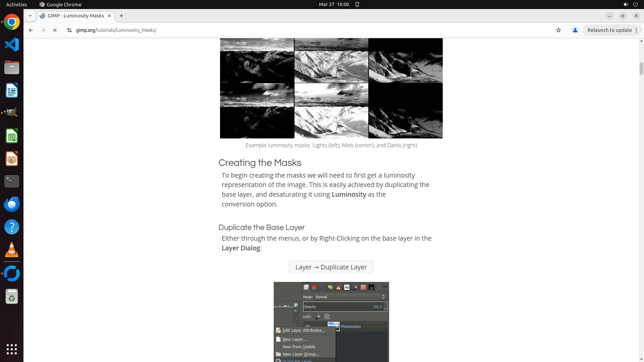Open a new browser tab
Image resolution: width=644 pixels, height=362 pixels.
121,16
